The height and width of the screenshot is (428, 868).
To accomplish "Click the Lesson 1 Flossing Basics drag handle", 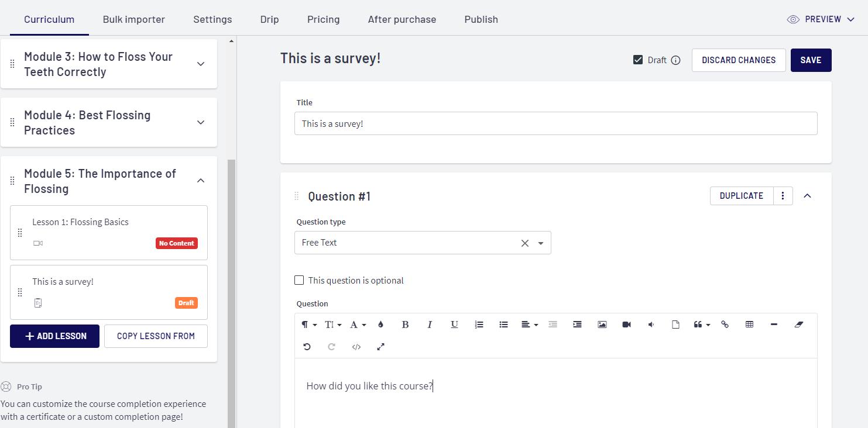I will 20,233.
